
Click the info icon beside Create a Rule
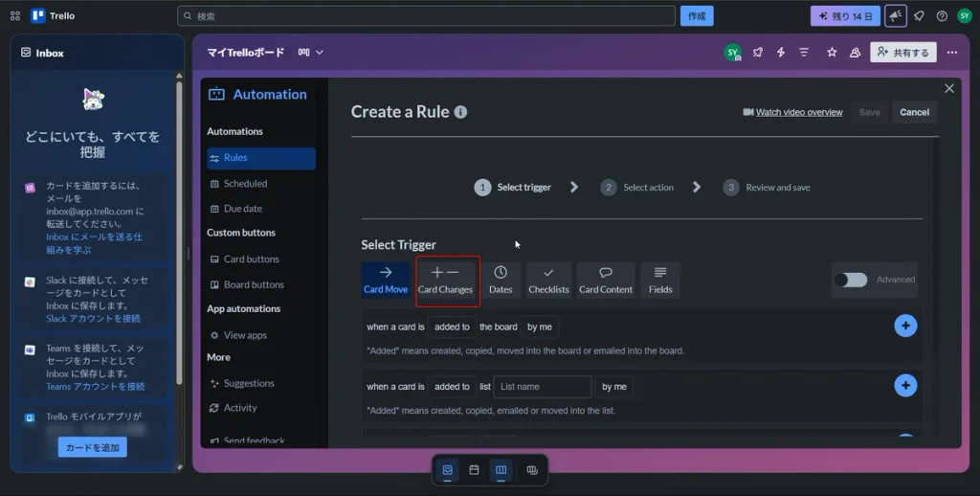(x=460, y=112)
